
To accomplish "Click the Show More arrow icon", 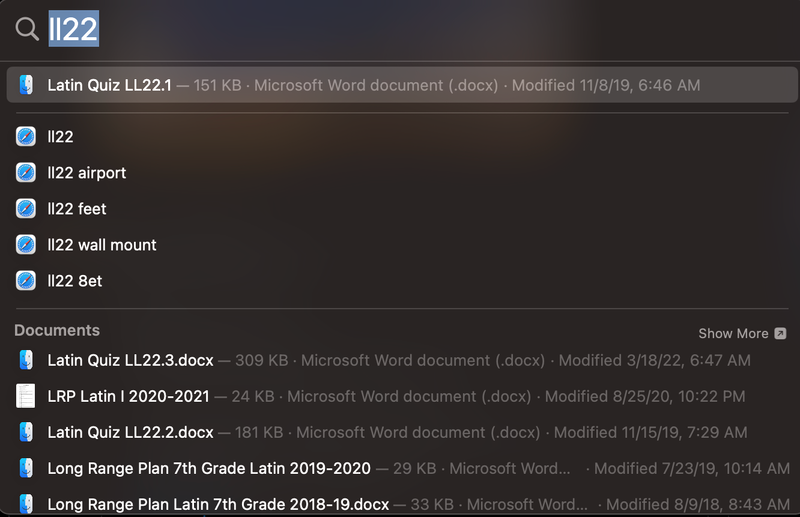I will point(780,333).
